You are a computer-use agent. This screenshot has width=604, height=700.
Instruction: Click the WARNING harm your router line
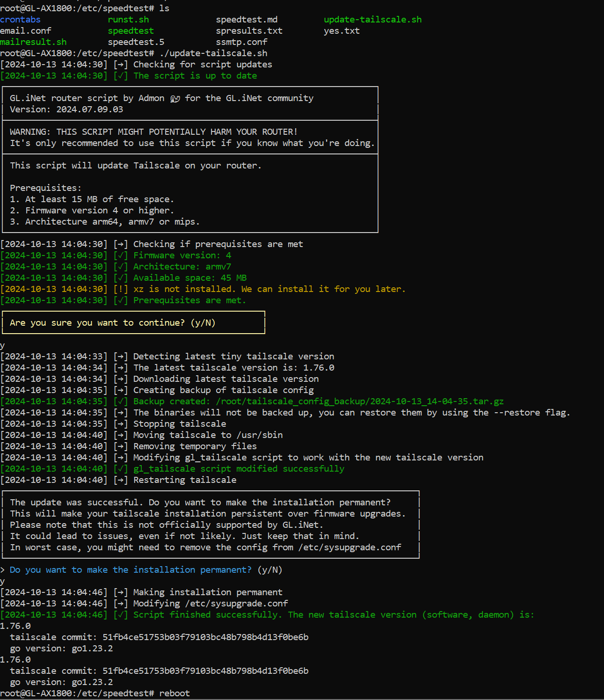click(x=153, y=132)
